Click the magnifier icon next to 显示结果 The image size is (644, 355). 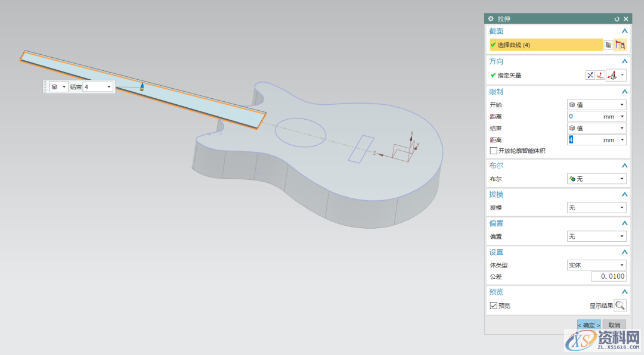(620, 306)
